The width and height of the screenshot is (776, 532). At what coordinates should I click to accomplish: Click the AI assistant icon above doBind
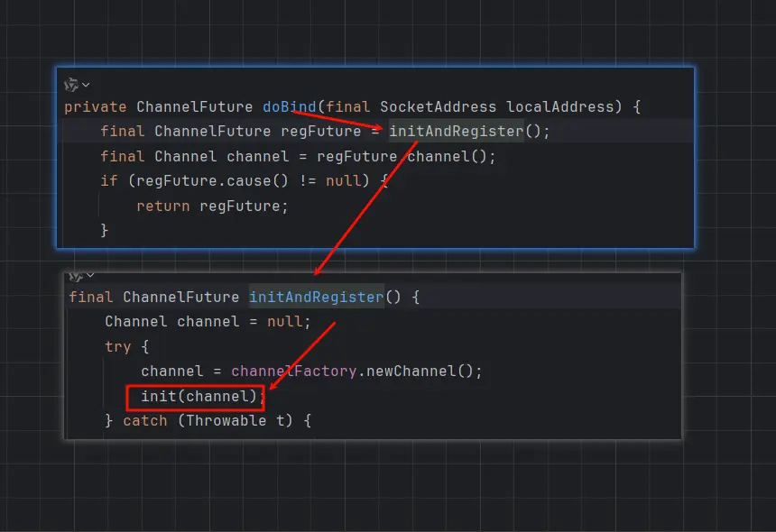[71, 85]
